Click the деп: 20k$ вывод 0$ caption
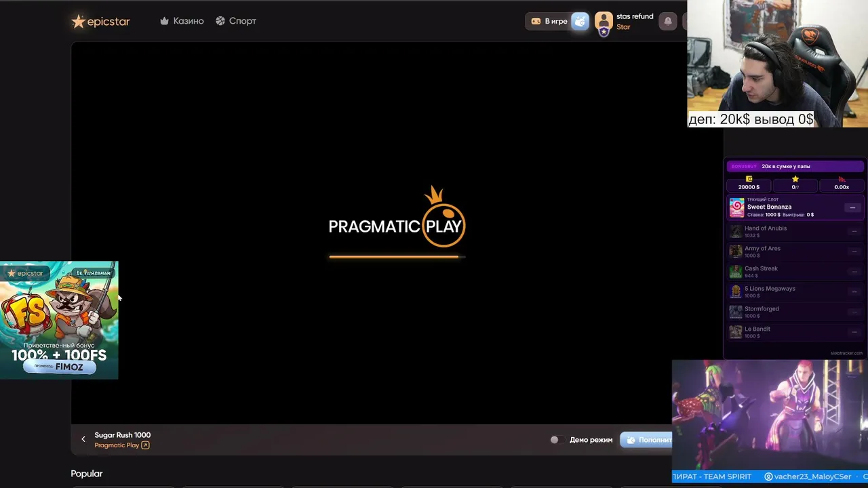The height and width of the screenshot is (488, 868). [751, 119]
